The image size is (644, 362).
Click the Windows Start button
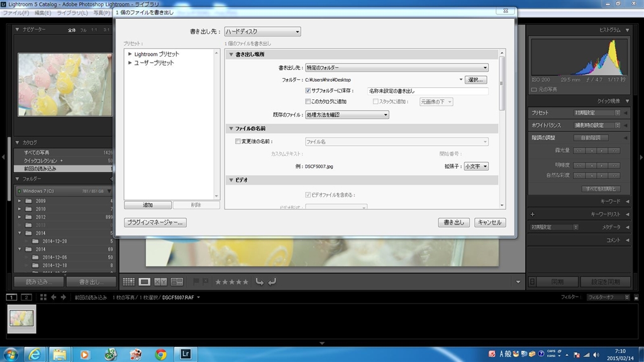(11, 354)
